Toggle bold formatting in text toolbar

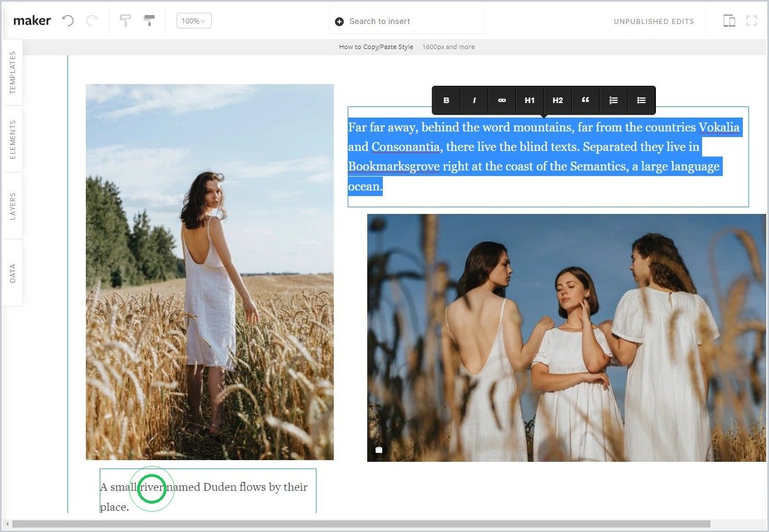(x=446, y=100)
